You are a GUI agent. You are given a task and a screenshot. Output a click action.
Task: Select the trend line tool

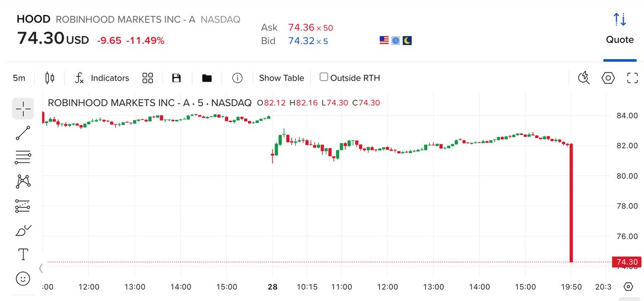[x=23, y=133]
